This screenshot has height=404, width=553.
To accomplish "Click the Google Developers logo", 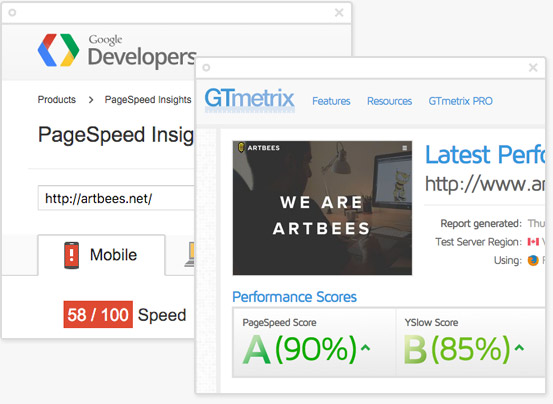I will pos(116,50).
